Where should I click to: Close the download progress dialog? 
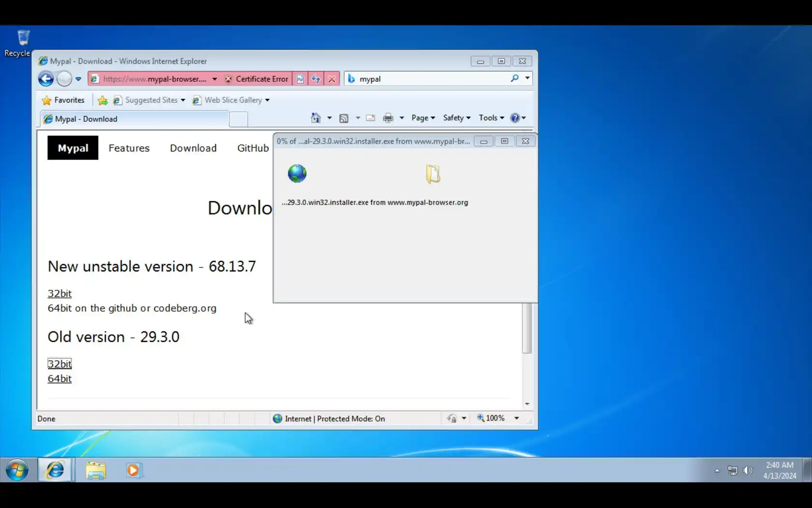(525, 141)
